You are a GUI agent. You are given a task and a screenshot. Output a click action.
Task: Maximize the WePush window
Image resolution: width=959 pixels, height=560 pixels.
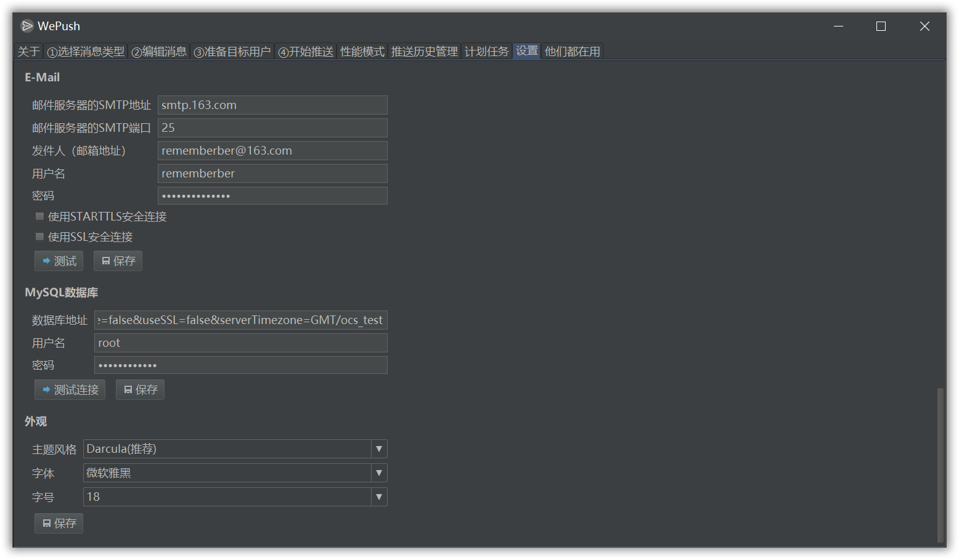[x=881, y=26]
